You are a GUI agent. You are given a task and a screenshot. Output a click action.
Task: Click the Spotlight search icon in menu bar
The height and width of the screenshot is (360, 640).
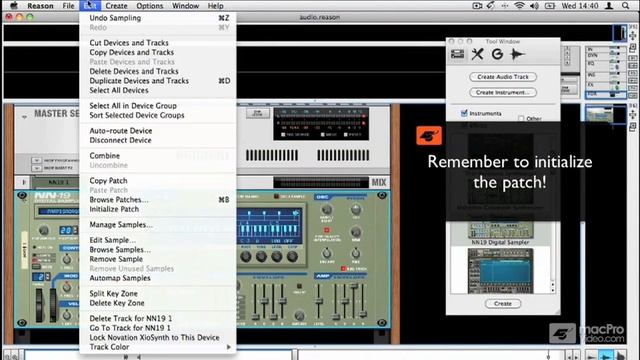click(x=625, y=6)
